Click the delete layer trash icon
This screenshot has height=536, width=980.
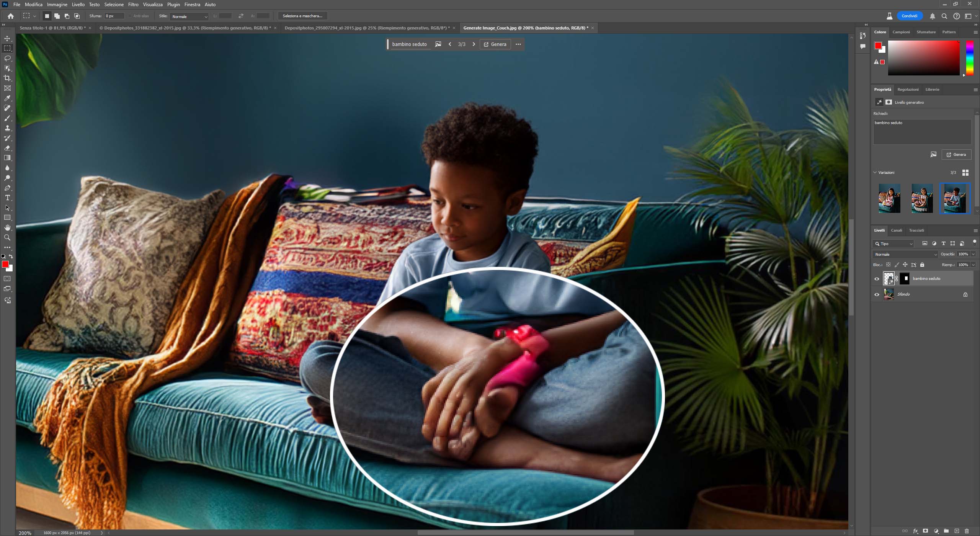[967, 531]
